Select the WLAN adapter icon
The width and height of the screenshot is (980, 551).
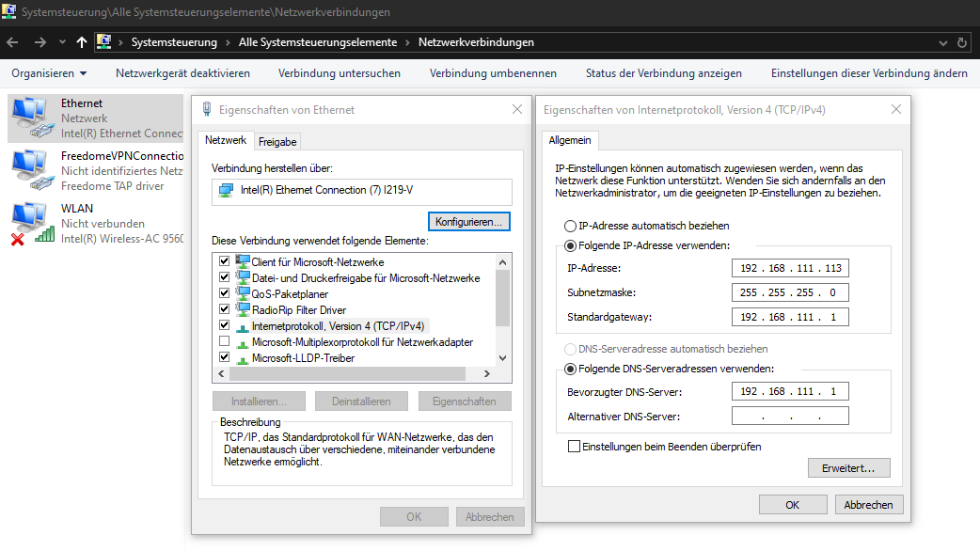pos(33,223)
